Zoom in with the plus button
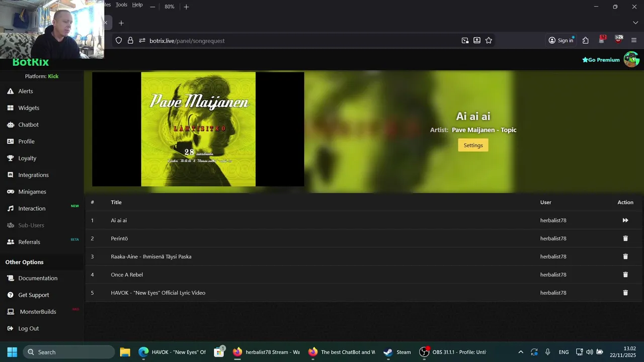 (186, 7)
